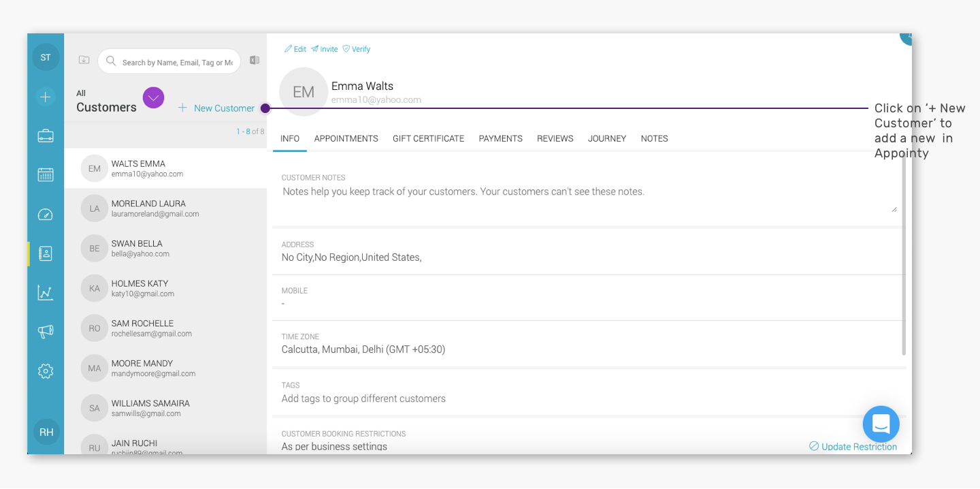The image size is (980, 489).
Task: Select customer MORELAND LAURA
Action: coord(165,208)
